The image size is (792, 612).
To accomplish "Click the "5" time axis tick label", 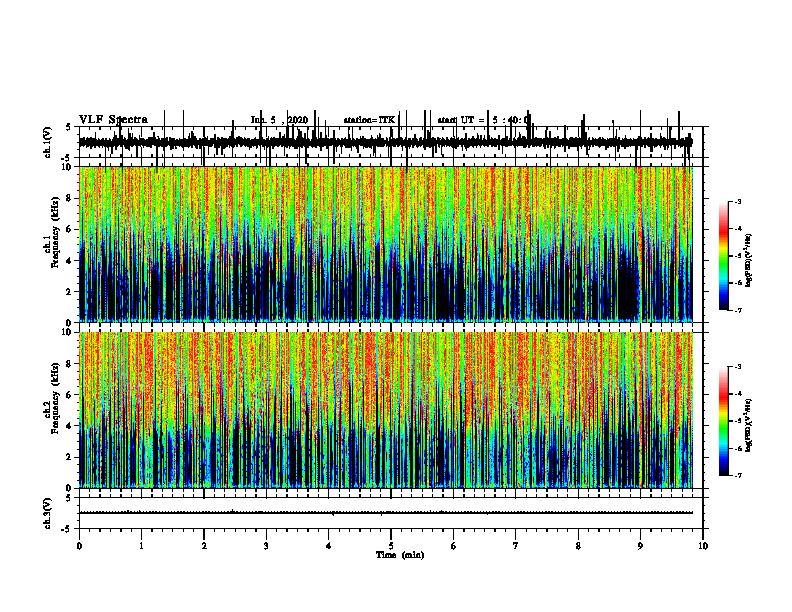I will click(391, 546).
